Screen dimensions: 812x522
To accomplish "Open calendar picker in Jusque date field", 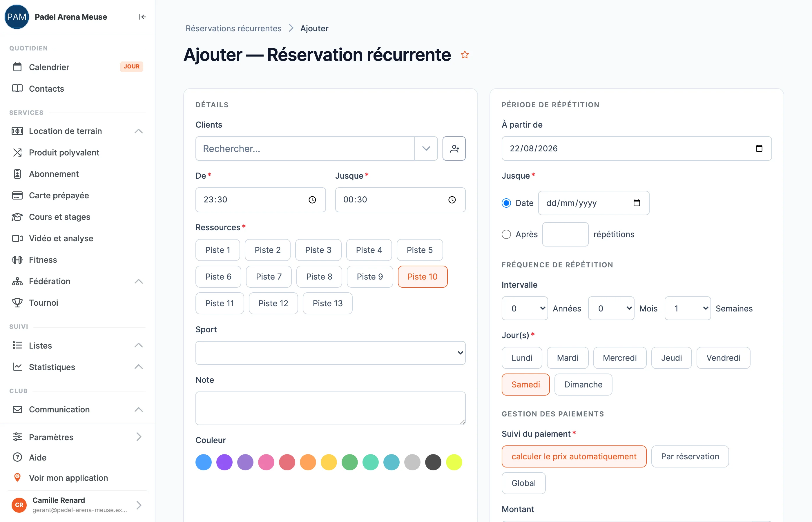I will [x=637, y=203].
